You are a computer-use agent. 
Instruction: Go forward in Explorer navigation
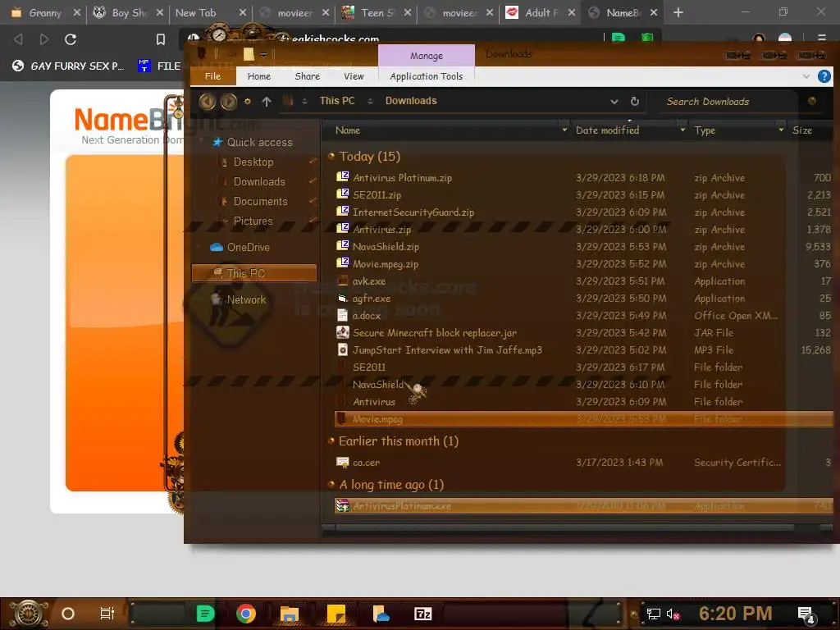click(x=229, y=101)
